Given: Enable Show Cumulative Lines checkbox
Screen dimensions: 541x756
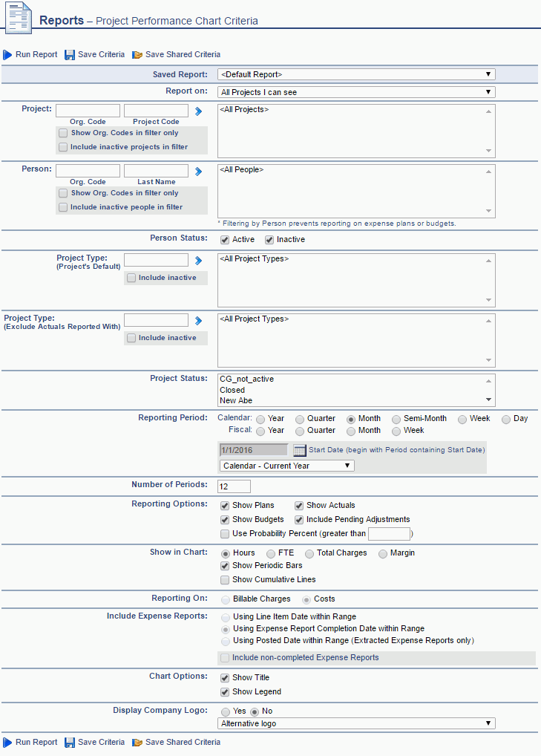Looking at the screenshot, I should coord(225,580).
